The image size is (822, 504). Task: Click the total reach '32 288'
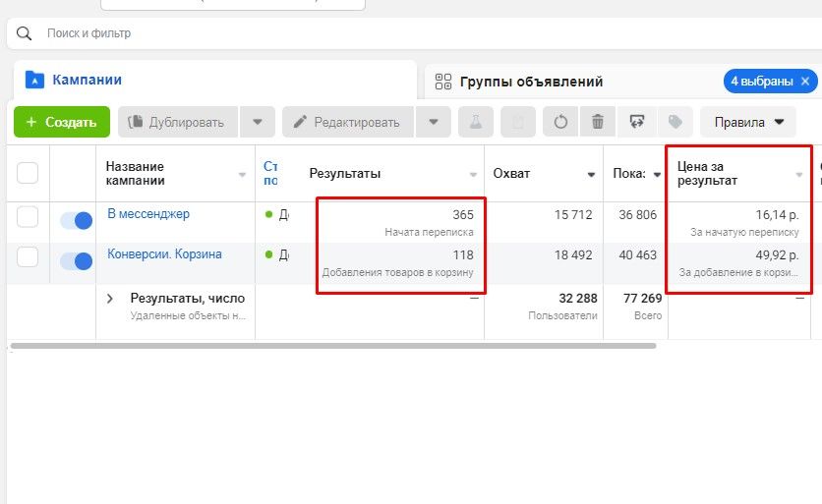(x=578, y=299)
